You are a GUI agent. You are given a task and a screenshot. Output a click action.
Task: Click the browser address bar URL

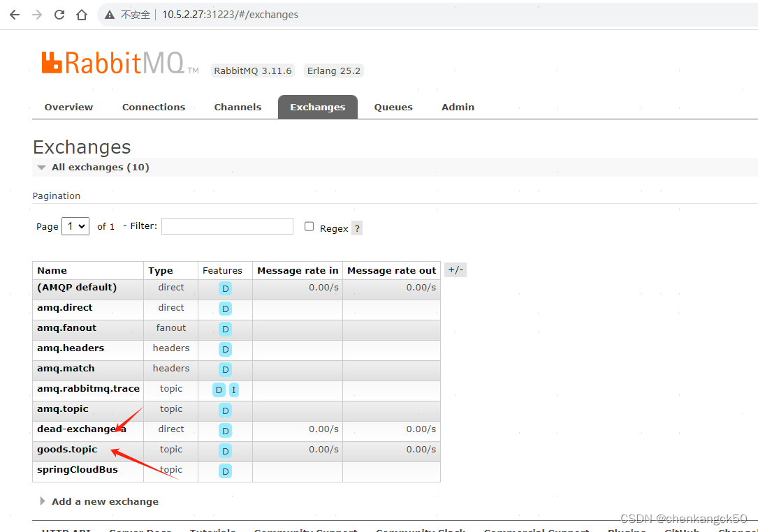(230, 15)
